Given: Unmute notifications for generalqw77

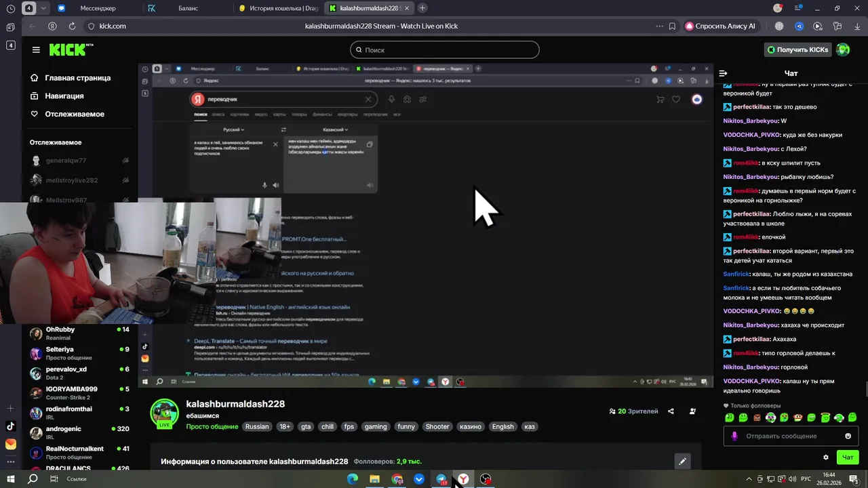Looking at the screenshot, I should pyautogui.click(x=125, y=161).
